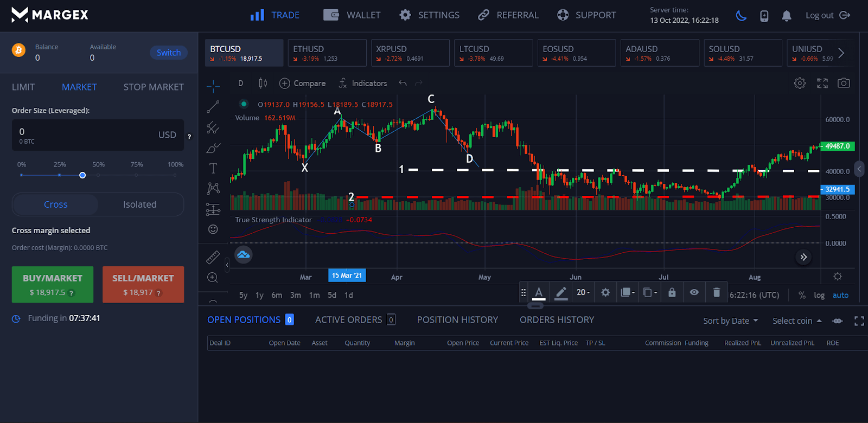Open the notifications bell
This screenshot has width=868, height=423.
click(787, 16)
